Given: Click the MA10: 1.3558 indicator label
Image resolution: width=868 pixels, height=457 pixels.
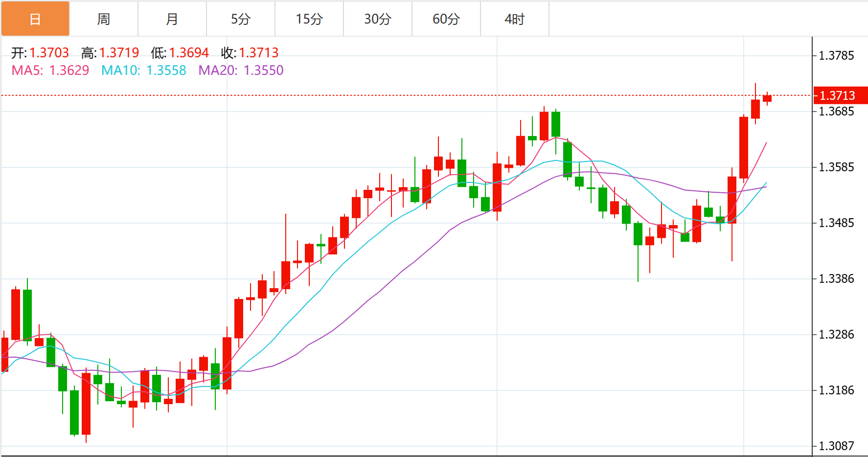Looking at the screenshot, I should pos(144,70).
